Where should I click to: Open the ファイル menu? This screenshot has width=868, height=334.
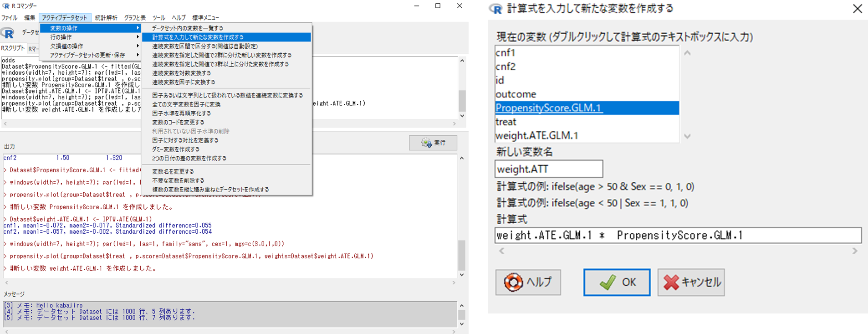click(9, 18)
